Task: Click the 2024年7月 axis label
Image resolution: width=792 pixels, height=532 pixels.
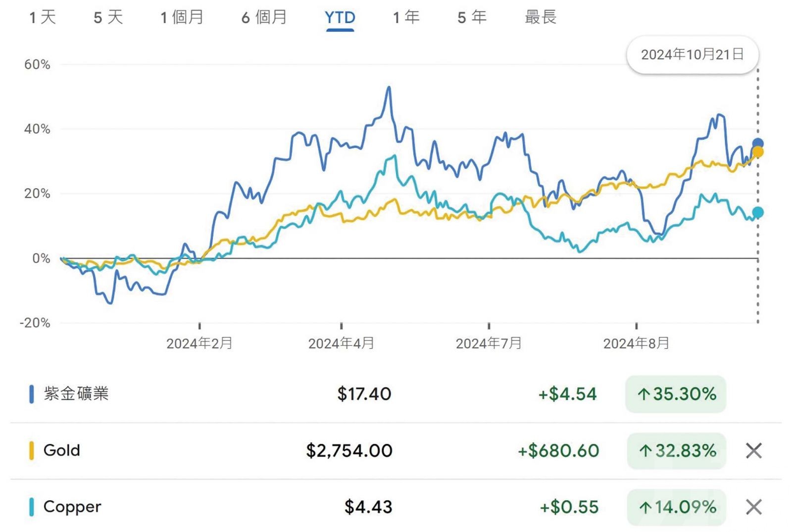Action: 489,343
